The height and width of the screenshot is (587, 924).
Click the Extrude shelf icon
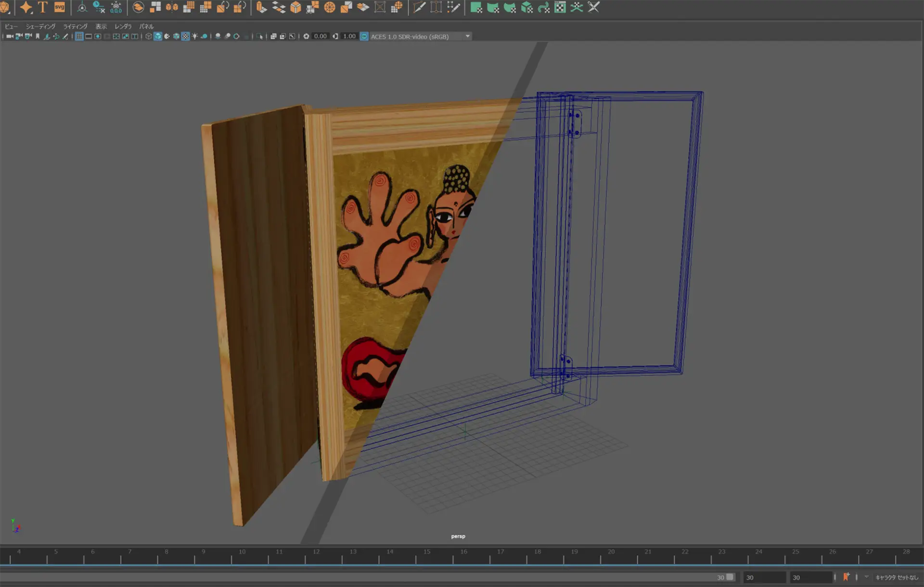(261, 7)
